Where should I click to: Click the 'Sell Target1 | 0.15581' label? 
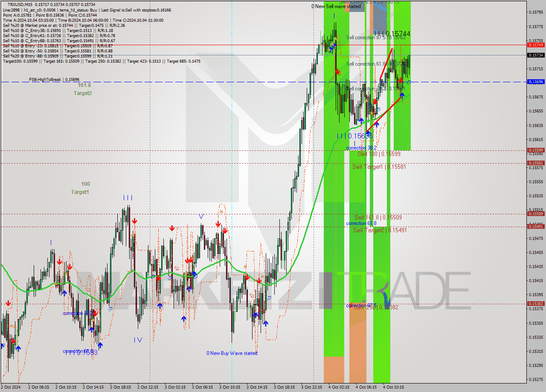379,167
